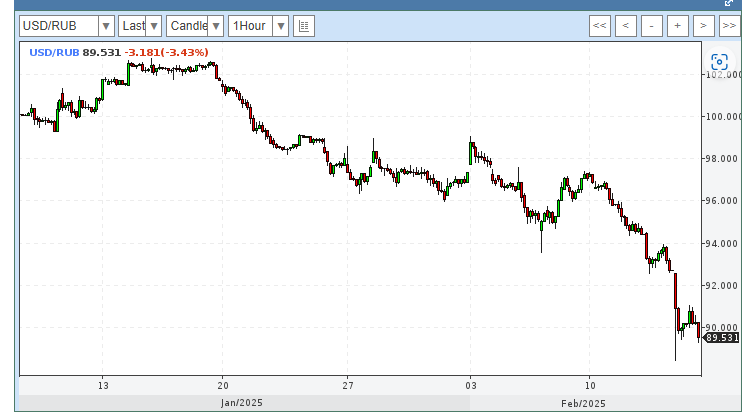755x417 pixels.
Task: Click the 94.000 price axis label
Action: click(x=721, y=244)
